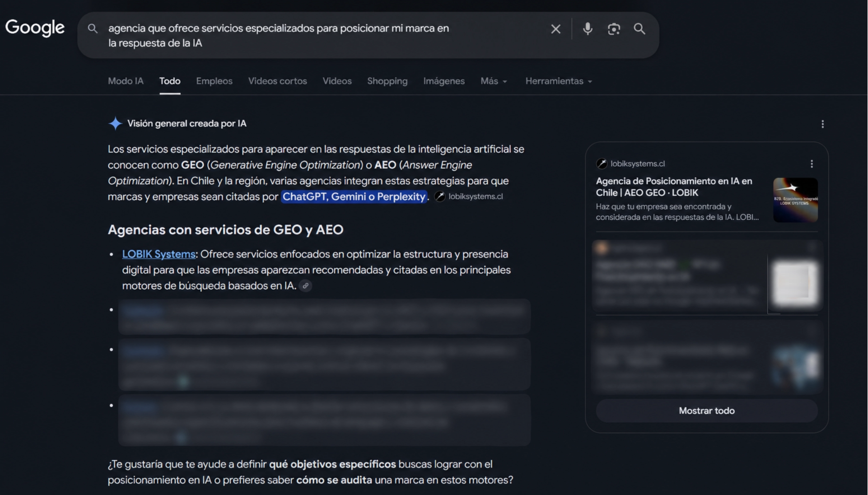Select the Todo tab
The height and width of the screenshot is (495, 868).
point(170,81)
